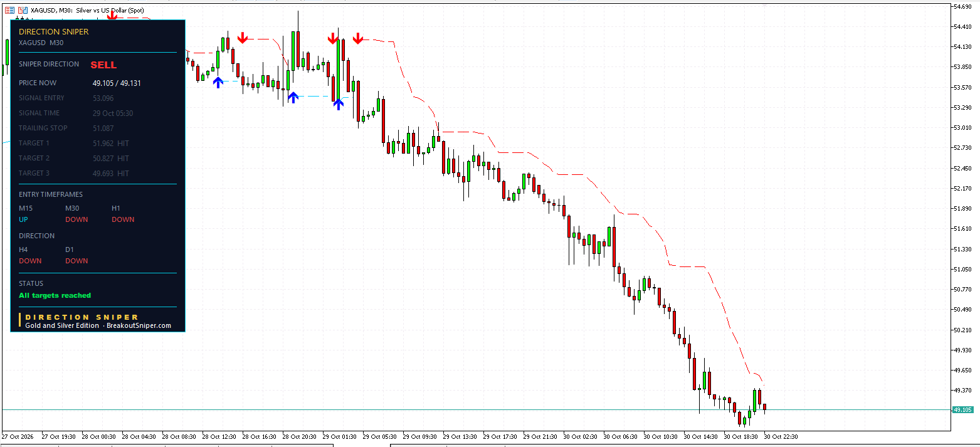Click the Gold and Silver Edition BreakoutSniper.com text
The image size is (980, 447).
[x=98, y=325]
